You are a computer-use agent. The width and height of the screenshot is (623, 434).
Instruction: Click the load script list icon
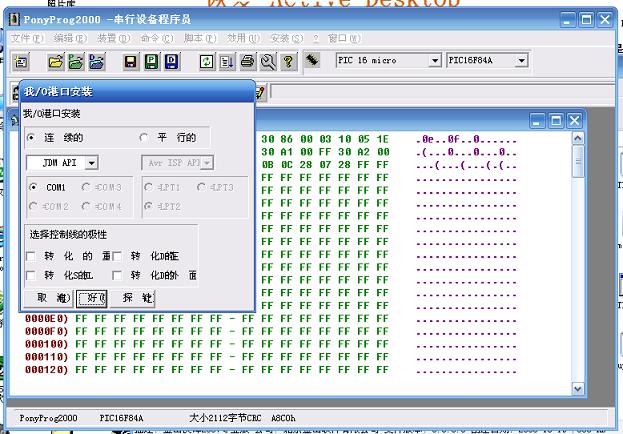(227, 62)
